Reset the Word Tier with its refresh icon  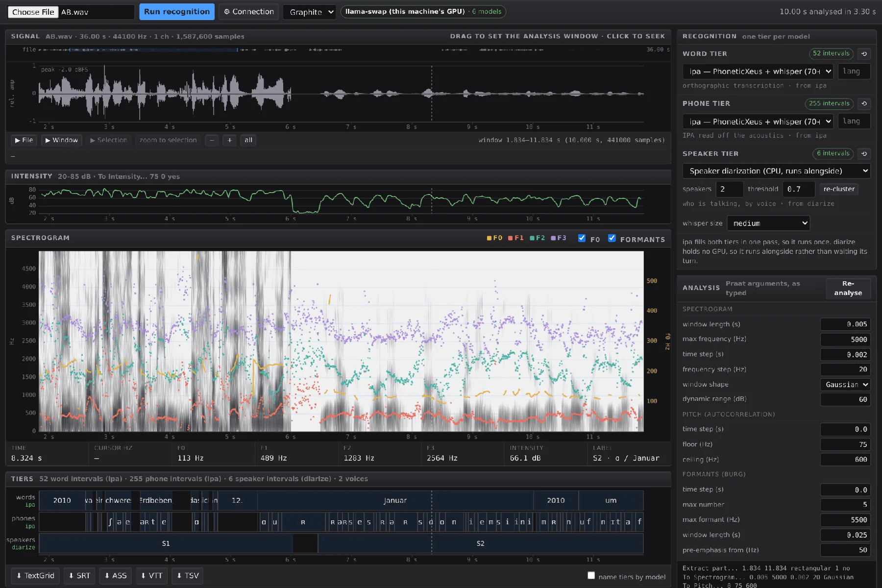point(864,54)
